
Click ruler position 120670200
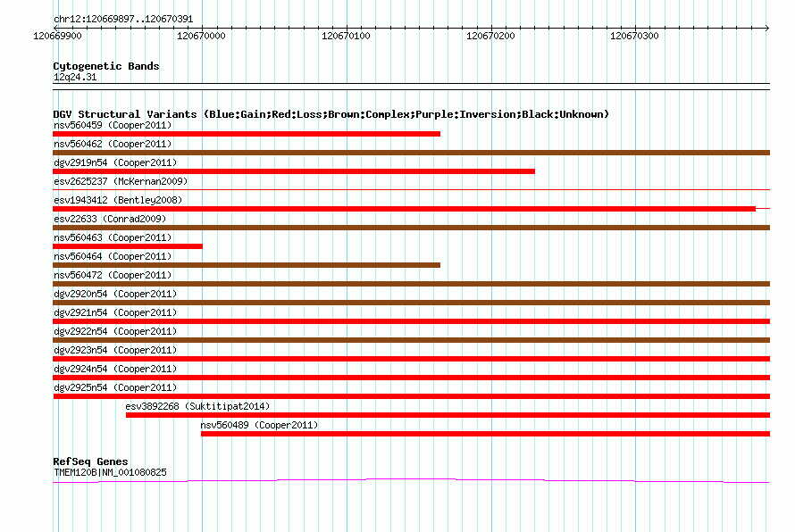pyautogui.click(x=490, y=36)
